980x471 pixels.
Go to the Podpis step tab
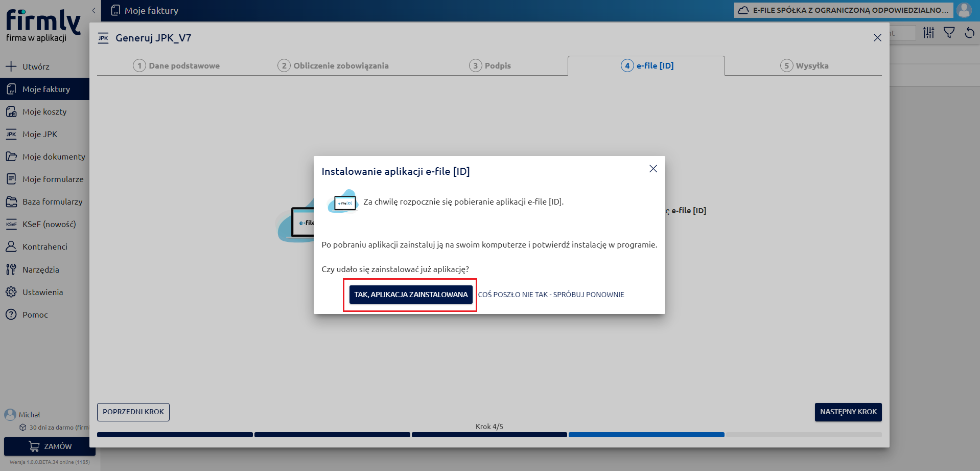point(490,65)
